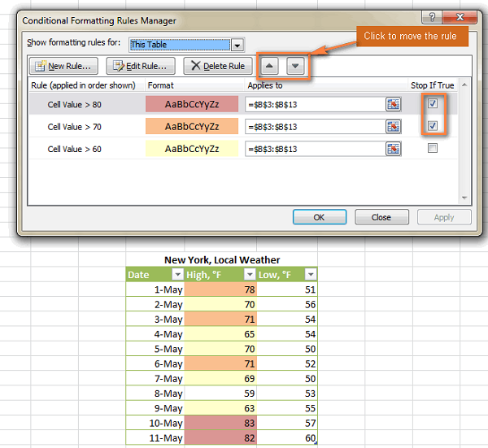Click the rules list scrollbar down arrow

click(465, 197)
